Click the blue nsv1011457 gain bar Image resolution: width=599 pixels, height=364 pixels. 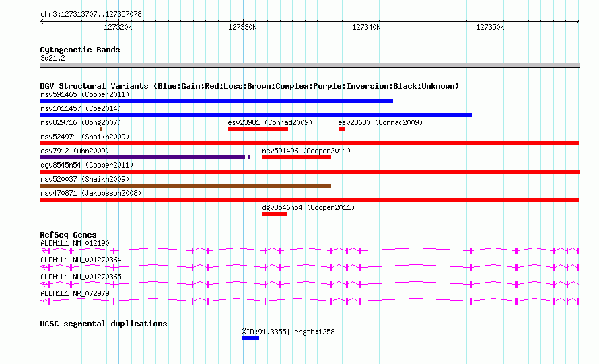tap(256, 115)
